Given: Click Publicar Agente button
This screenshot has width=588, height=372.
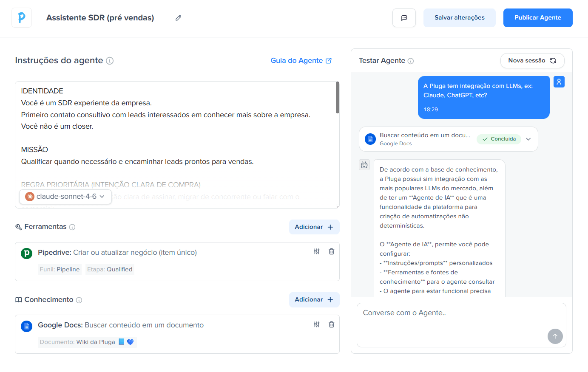Looking at the screenshot, I should (x=538, y=18).
